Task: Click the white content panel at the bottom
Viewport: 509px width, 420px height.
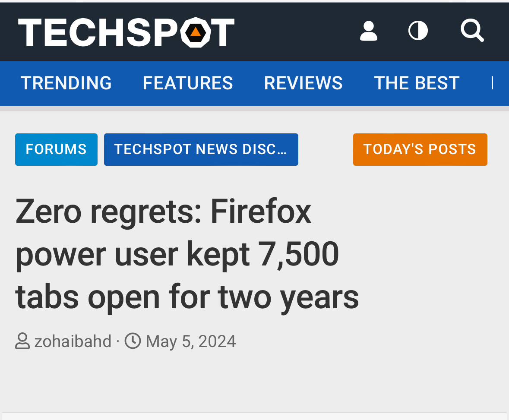Action: 254,417
